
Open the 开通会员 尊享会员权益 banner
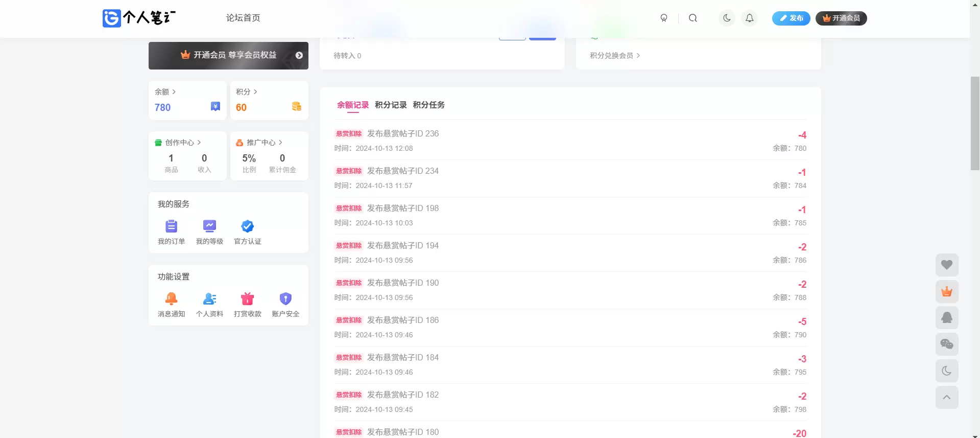[x=228, y=55]
